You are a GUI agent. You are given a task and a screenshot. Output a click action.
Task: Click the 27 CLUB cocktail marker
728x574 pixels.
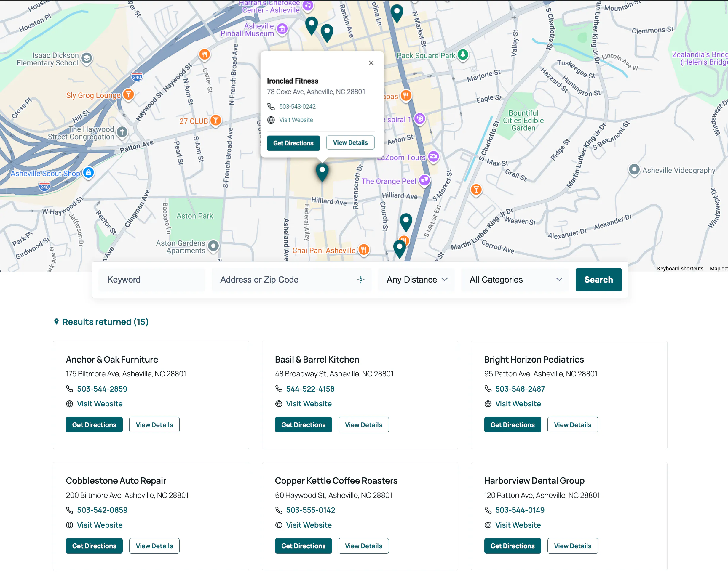pos(215,120)
